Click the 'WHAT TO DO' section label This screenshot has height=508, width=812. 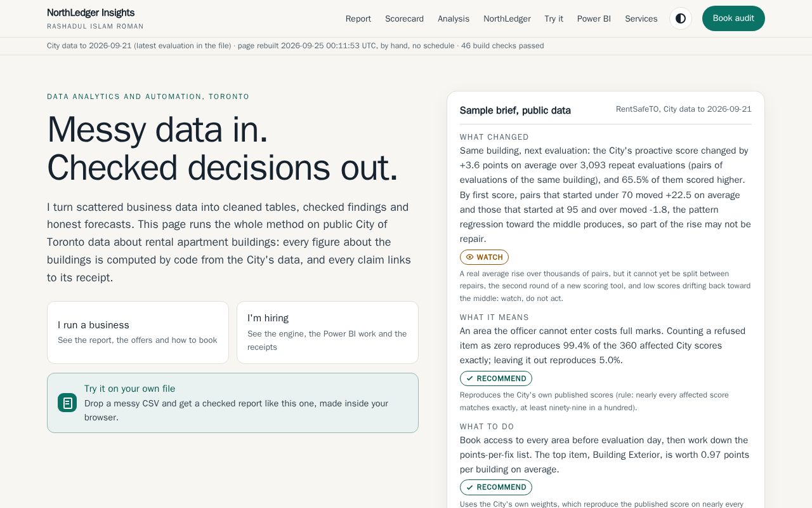pos(487,427)
